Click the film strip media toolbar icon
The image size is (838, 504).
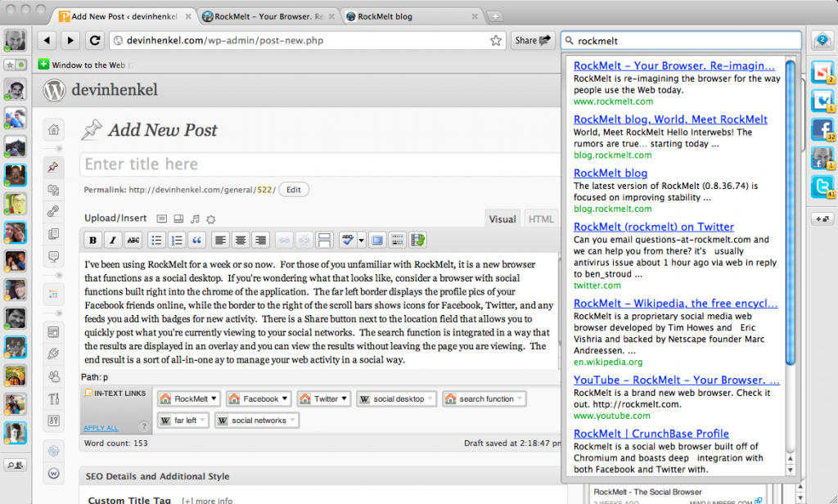coord(418,240)
